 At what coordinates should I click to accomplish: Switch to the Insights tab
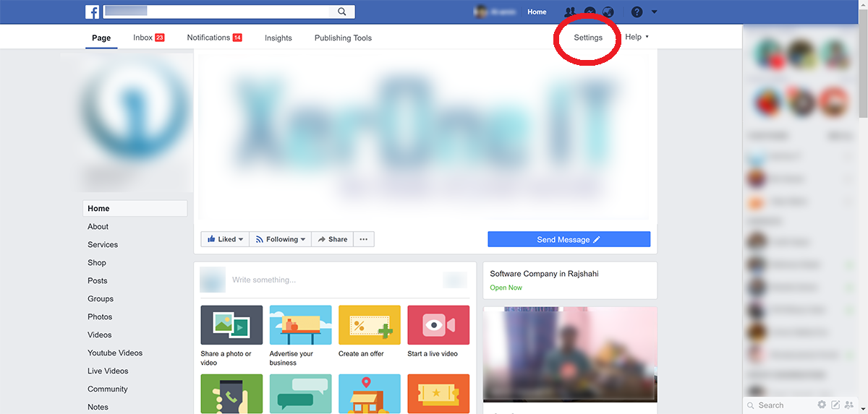tap(278, 38)
